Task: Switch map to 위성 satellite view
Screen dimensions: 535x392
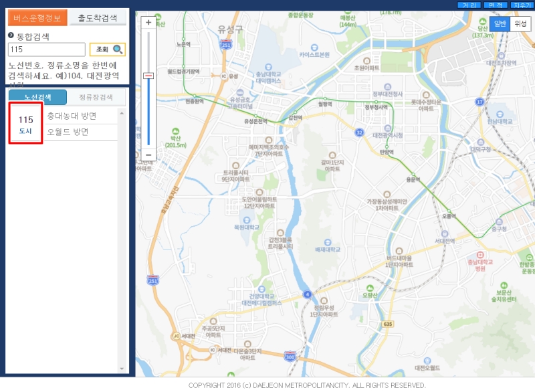Action: [520, 23]
